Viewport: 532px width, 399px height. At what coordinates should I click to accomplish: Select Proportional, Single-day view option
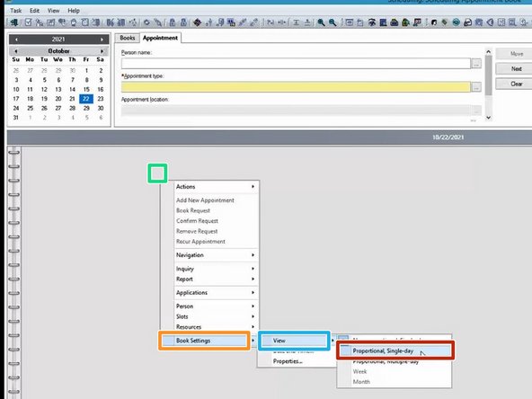tap(395, 350)
